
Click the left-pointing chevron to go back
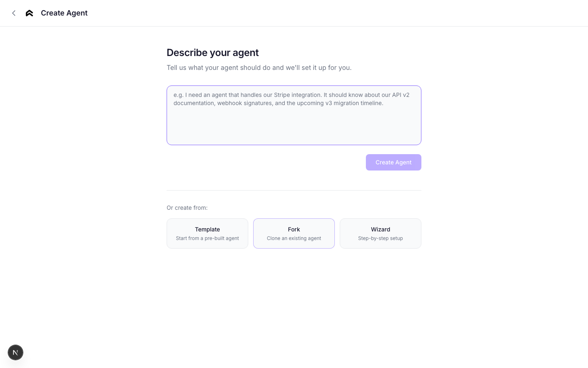(14, 13)
